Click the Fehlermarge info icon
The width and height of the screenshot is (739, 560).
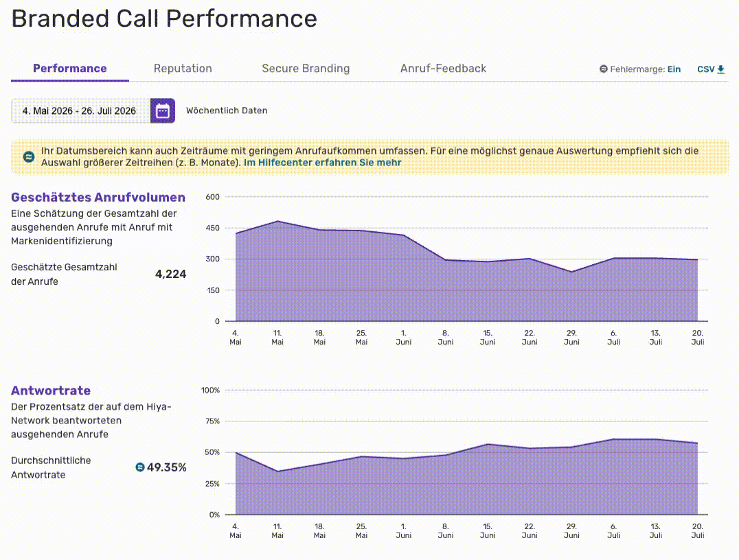(x=603, y=69)
